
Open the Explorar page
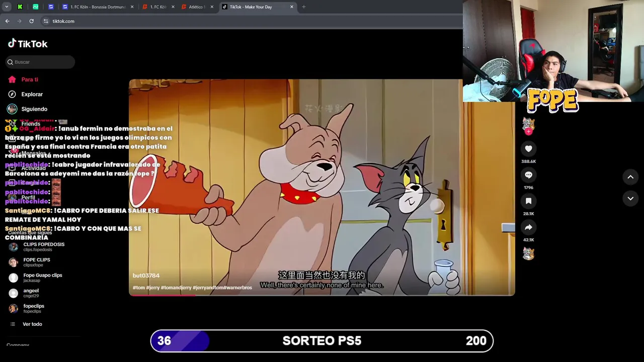point(32,94)
